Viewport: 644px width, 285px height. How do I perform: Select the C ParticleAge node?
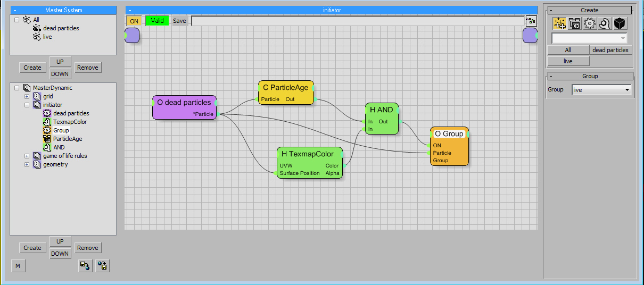coord(286,93)
